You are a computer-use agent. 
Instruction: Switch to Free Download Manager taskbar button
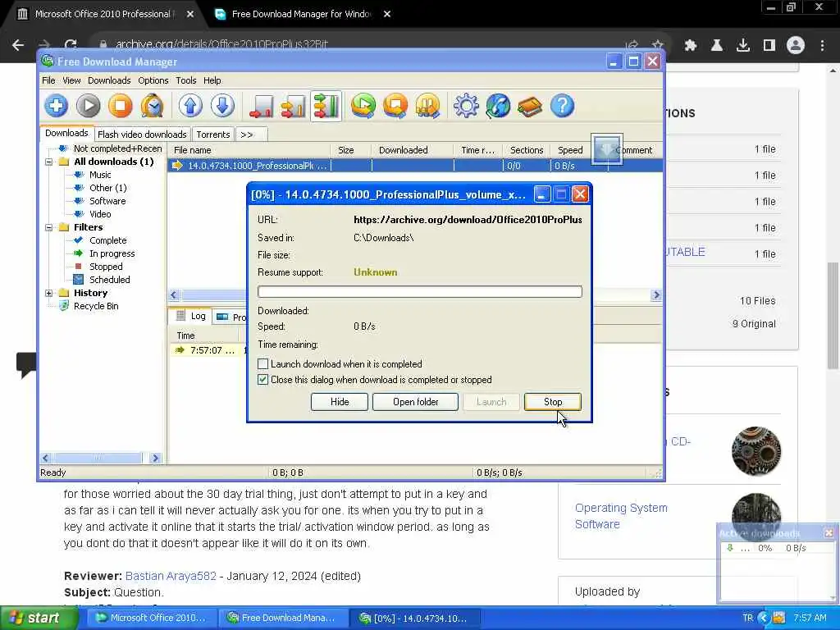pyautogui.click(x=283, y=619)
